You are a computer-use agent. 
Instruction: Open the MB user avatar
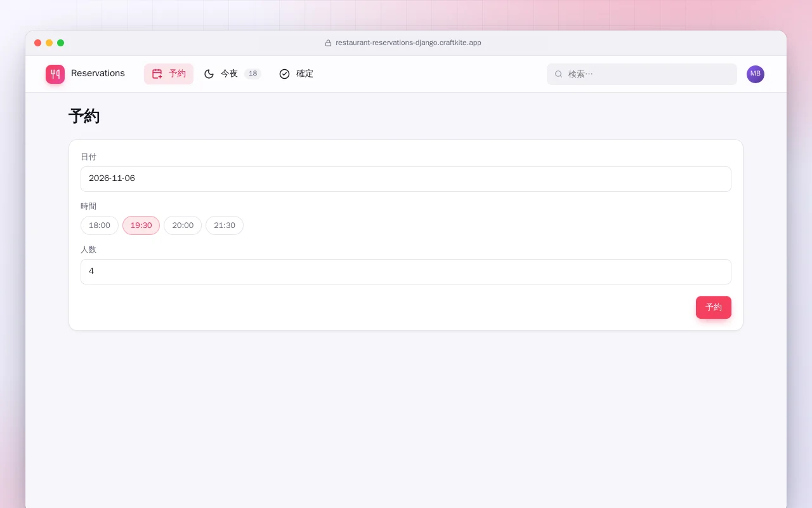[756, 74]
